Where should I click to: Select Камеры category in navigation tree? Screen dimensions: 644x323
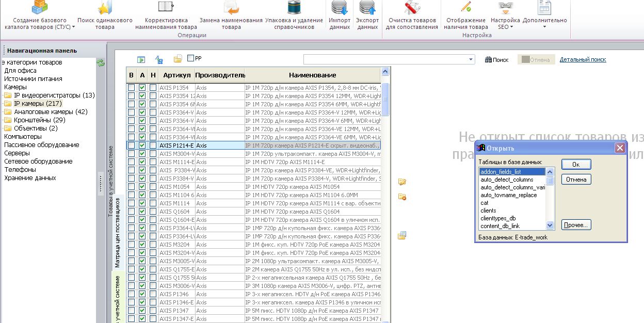point(15,87)
